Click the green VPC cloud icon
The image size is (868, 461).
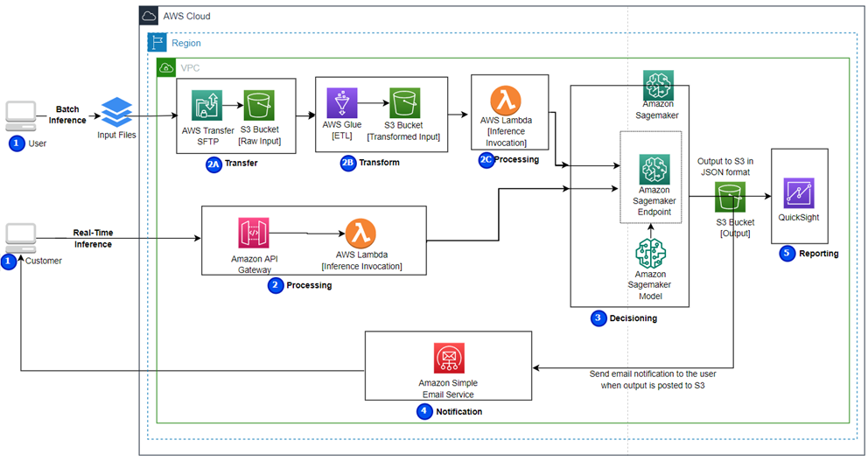(x=166, y=67)
